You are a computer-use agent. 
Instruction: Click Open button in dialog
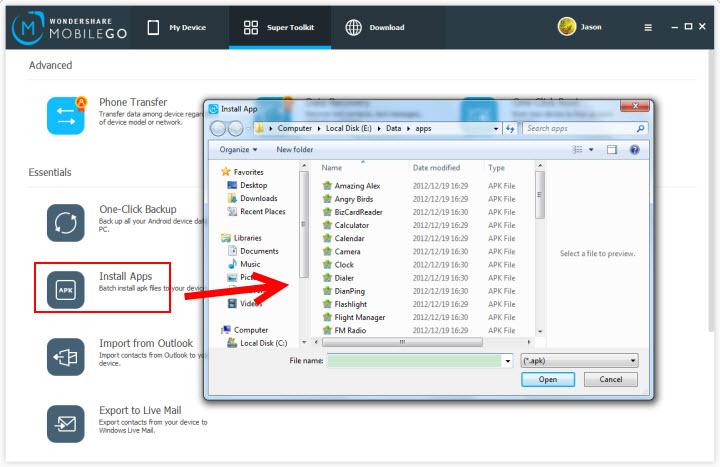pos(548,380)
